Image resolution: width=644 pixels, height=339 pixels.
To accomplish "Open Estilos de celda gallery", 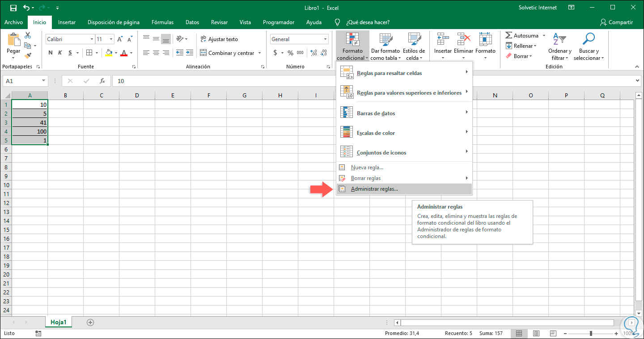I will [414, 46].
